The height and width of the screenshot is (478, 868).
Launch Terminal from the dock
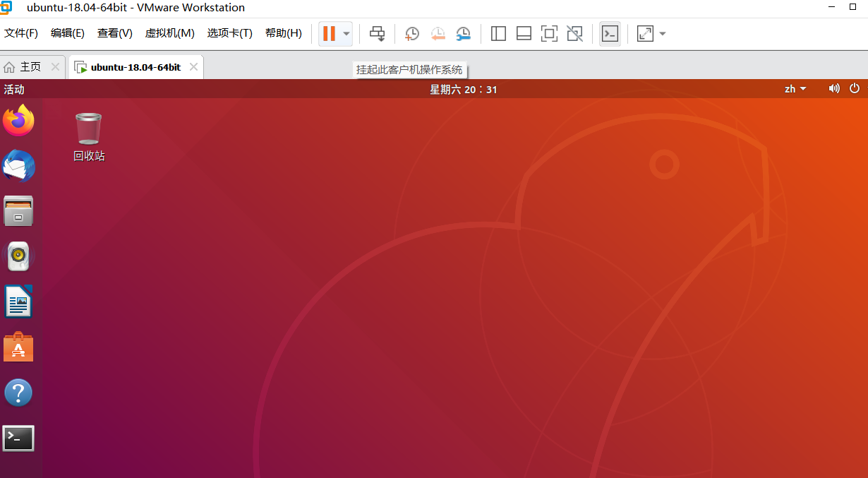18,438
